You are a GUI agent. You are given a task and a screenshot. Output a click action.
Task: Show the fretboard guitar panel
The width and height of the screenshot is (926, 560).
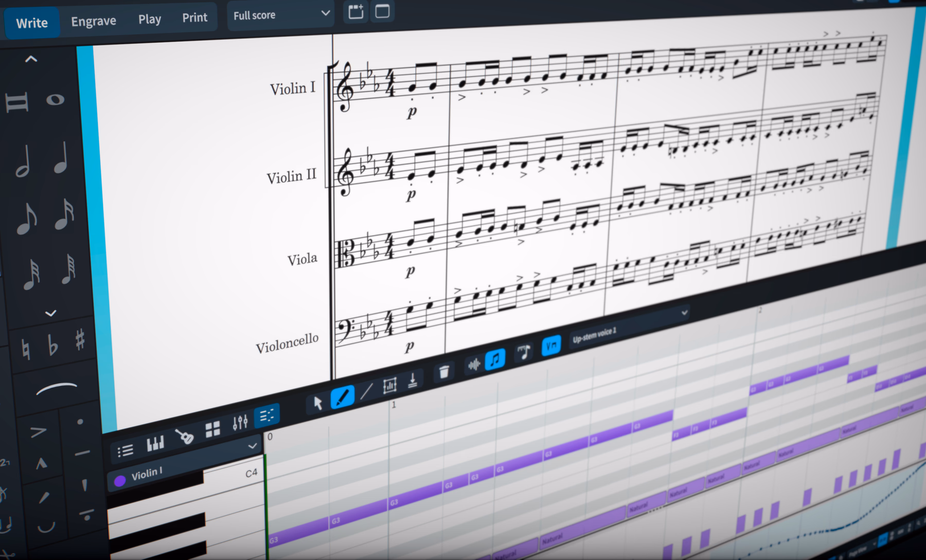184,436
